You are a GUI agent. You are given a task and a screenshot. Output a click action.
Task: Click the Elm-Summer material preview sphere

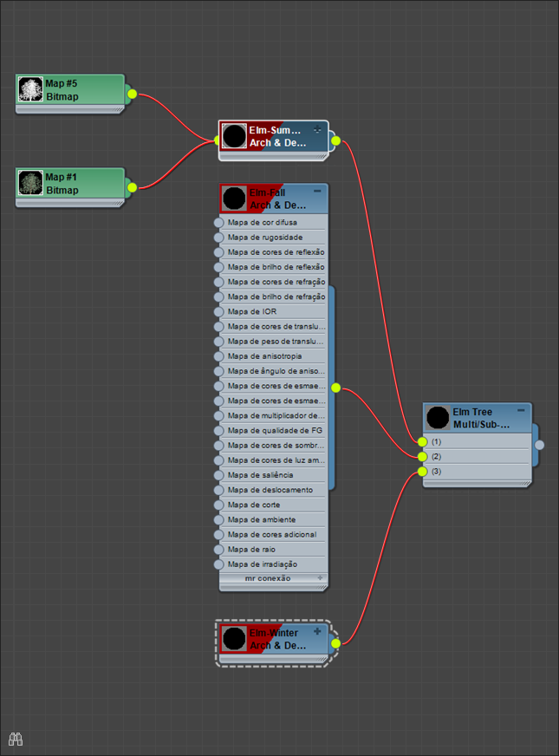pyautogui.click(x=234, y=135)
